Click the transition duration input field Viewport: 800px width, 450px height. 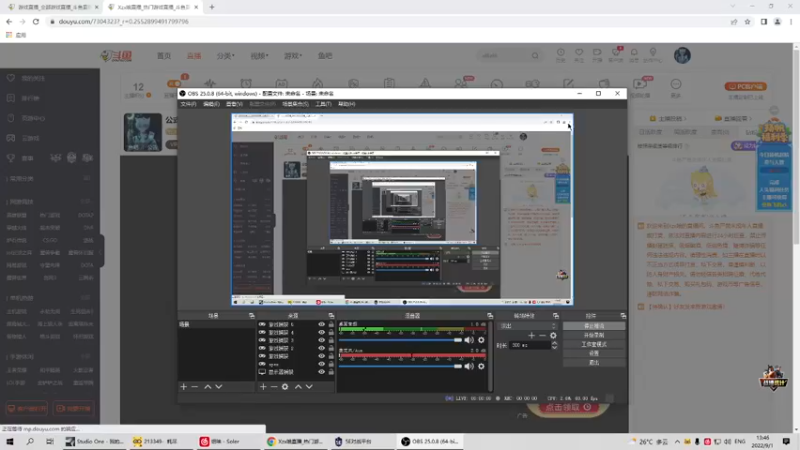530,345
